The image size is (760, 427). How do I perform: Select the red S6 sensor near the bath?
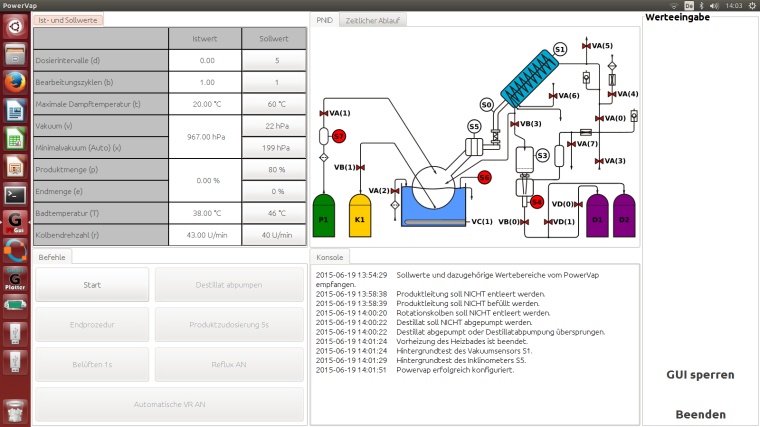click(x=484, y=177)
